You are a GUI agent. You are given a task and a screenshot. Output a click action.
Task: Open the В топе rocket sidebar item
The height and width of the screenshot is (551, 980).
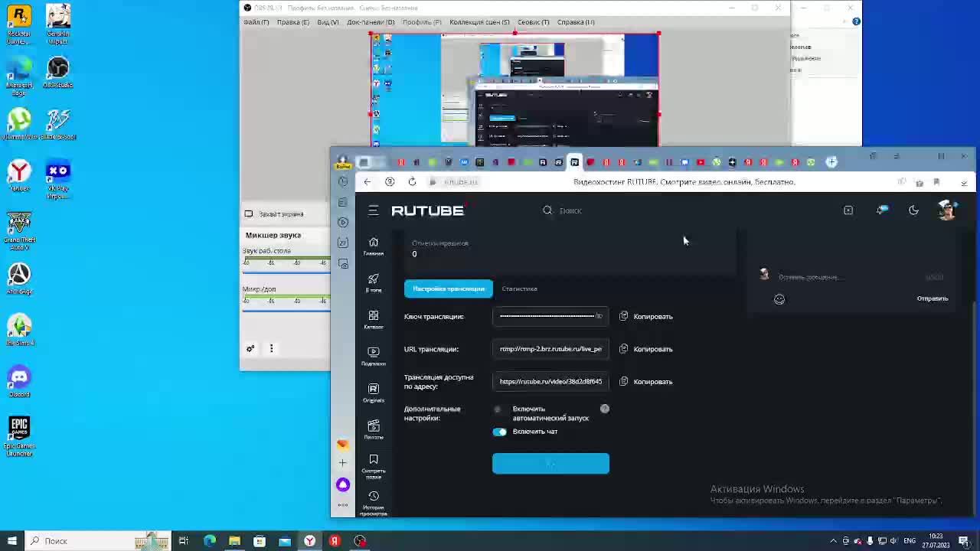373,283
